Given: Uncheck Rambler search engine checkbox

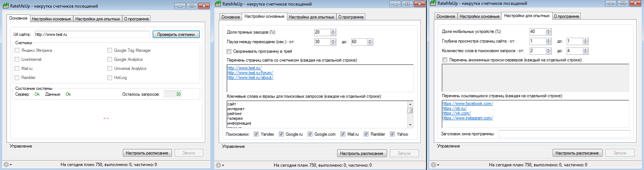Looking at the screenshot, I should click(366, 134).
